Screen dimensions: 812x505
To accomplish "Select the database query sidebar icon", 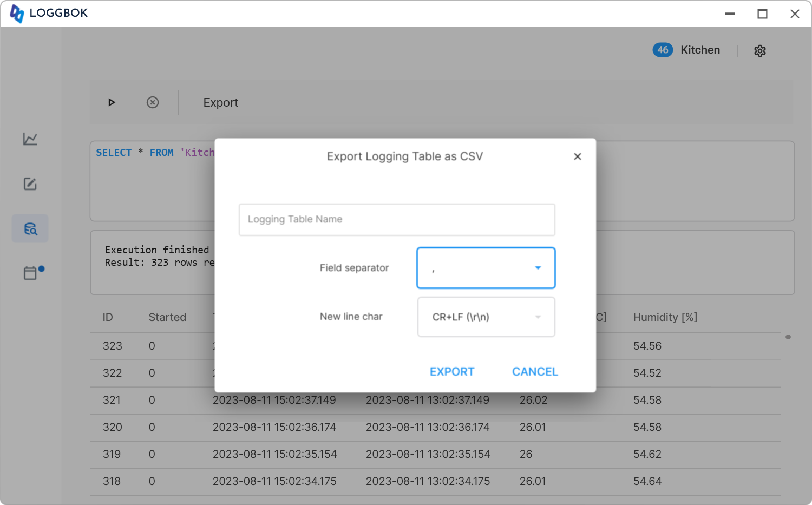I will [x=30, y=229].
